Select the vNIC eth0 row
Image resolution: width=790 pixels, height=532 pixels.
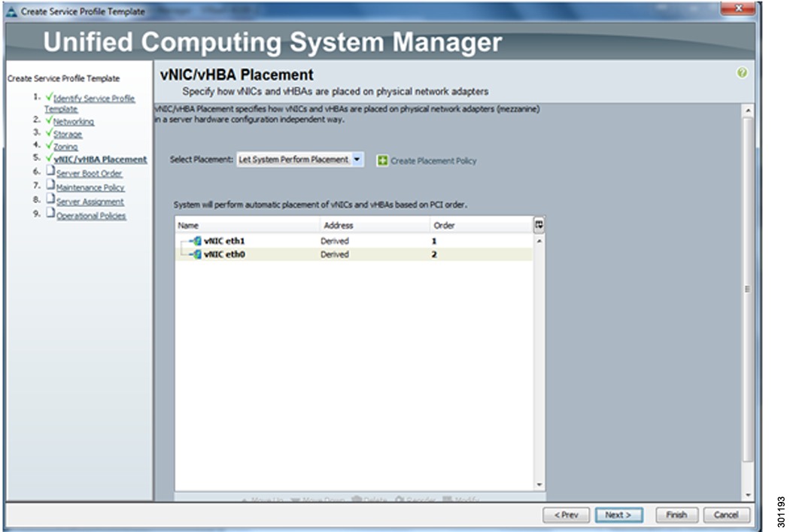tap(354, 254)
